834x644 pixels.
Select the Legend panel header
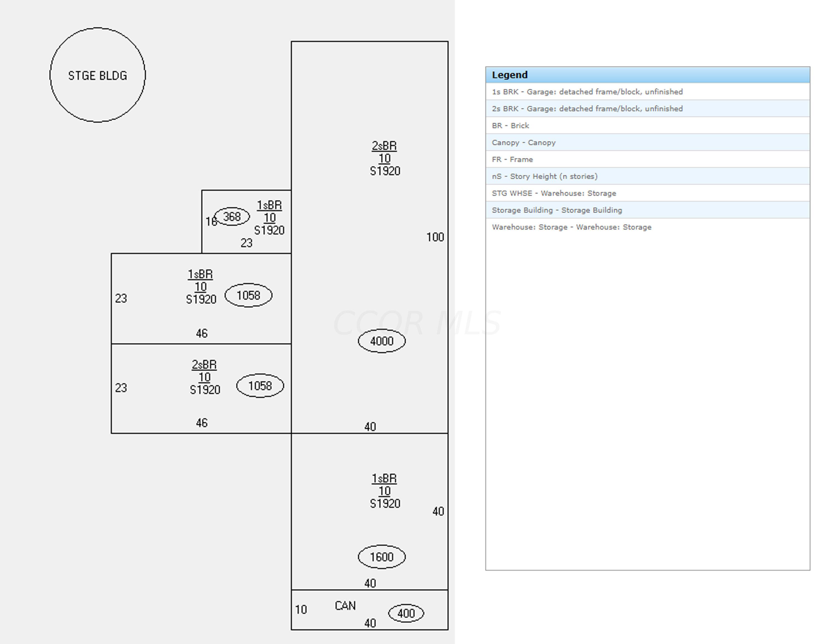coord(648,75)
